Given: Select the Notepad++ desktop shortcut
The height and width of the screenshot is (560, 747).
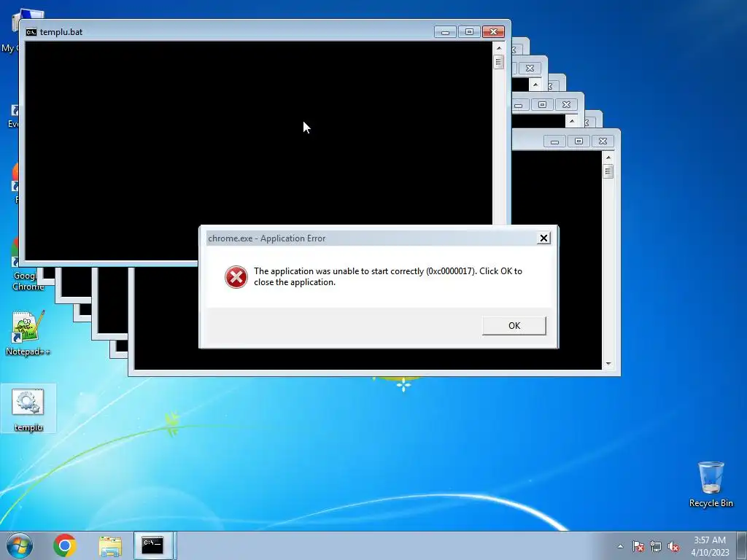Looking at the screenshot, I should pos(28,334).
